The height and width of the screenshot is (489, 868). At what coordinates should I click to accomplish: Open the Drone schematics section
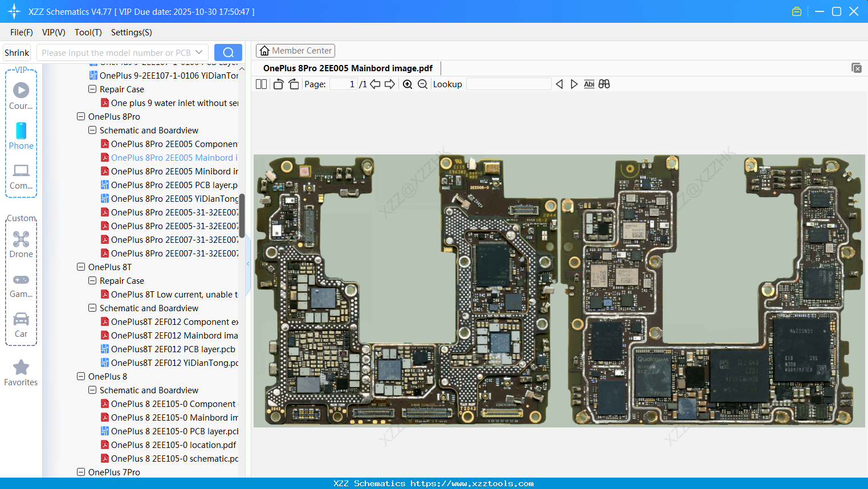[x=21, y=244]
